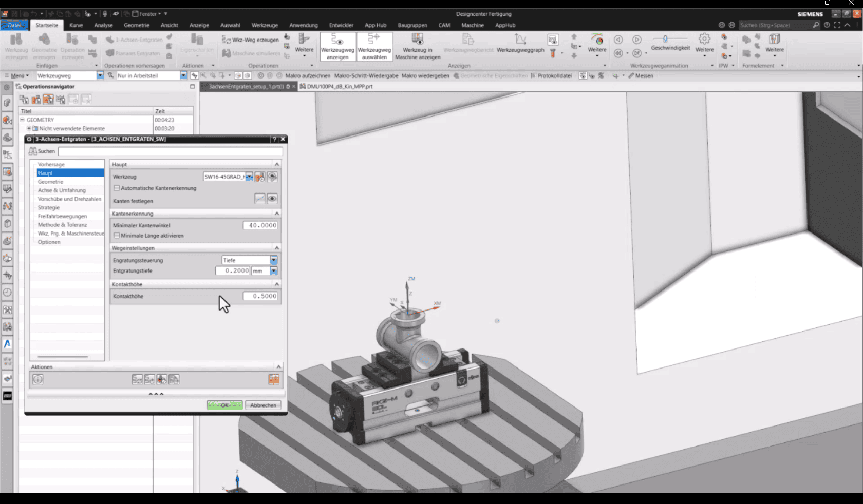Click the generate icon in Aktionen

tap(137, 380)
